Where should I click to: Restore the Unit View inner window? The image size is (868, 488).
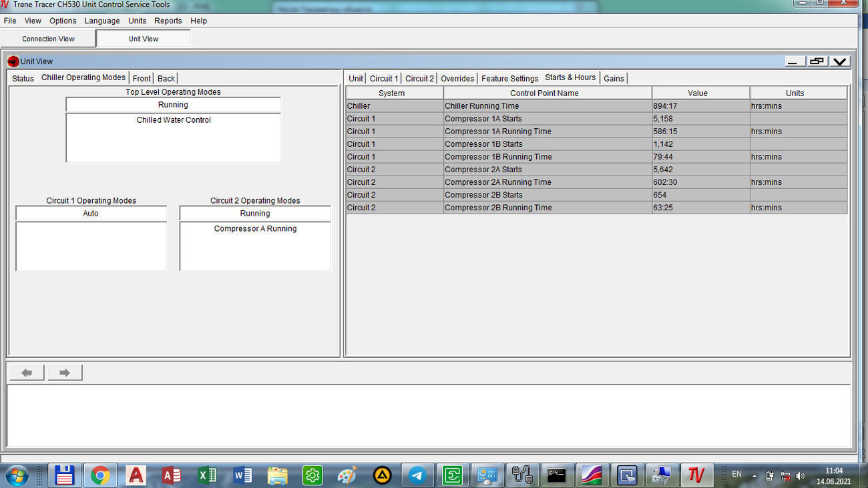(x=817, y=61)
